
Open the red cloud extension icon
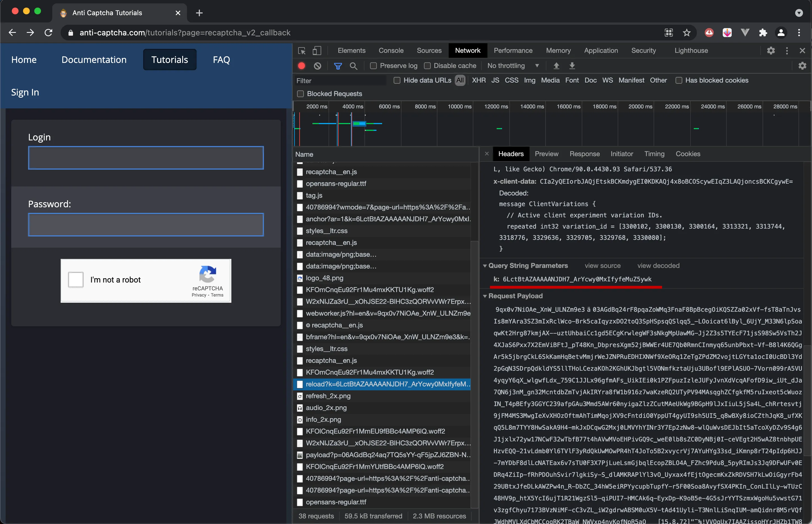point(709,33)
